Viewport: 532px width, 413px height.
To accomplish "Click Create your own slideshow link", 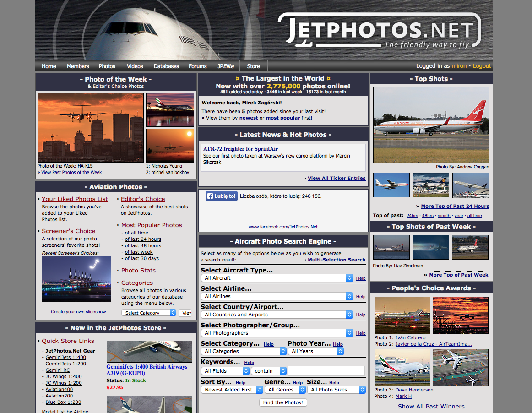I will click(78, 311).
